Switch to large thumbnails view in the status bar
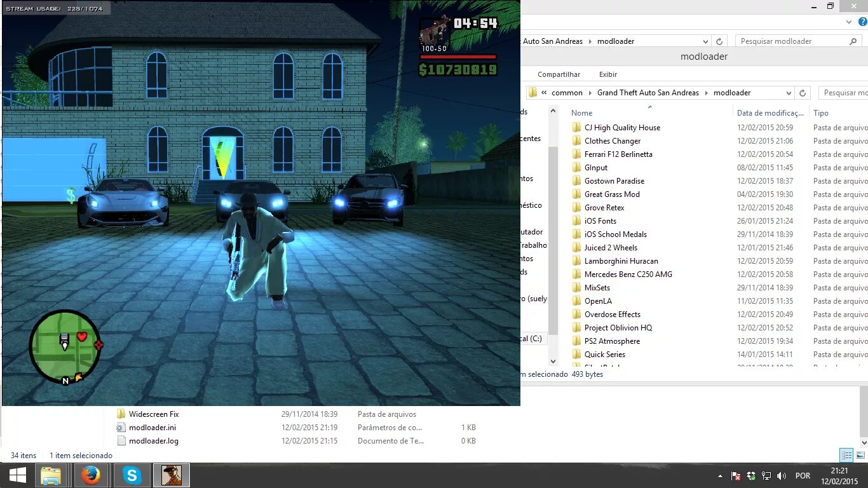Screen dimensions: 868x488 860,455
